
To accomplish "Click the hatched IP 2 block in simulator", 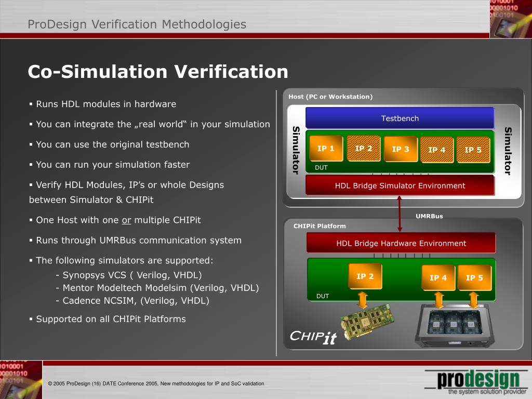I will 364,148.
